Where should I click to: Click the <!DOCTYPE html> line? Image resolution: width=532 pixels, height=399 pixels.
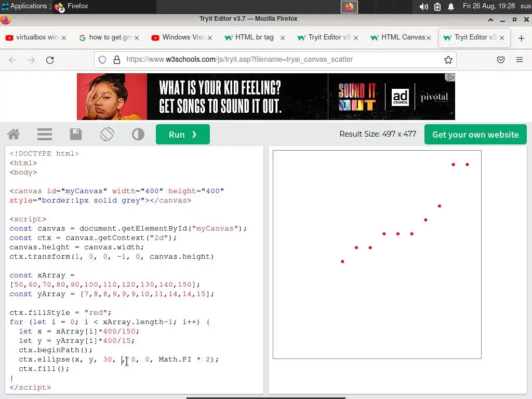[x=44, y=154]
